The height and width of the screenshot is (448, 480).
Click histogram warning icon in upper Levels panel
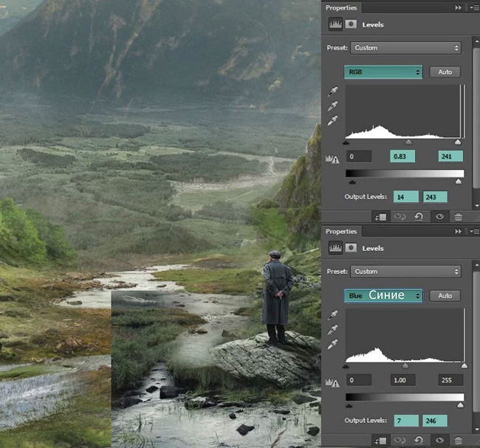(x=332, y=159)
